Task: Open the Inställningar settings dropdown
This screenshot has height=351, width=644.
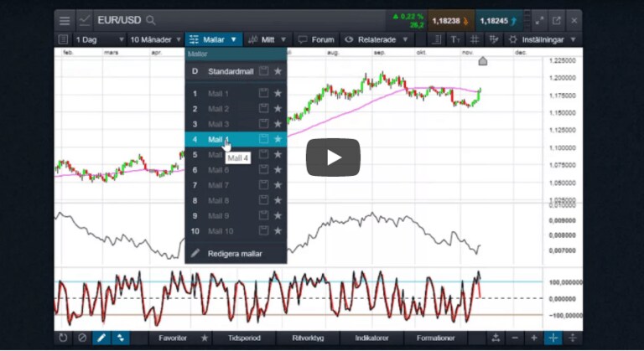Action: click(543, 39)
